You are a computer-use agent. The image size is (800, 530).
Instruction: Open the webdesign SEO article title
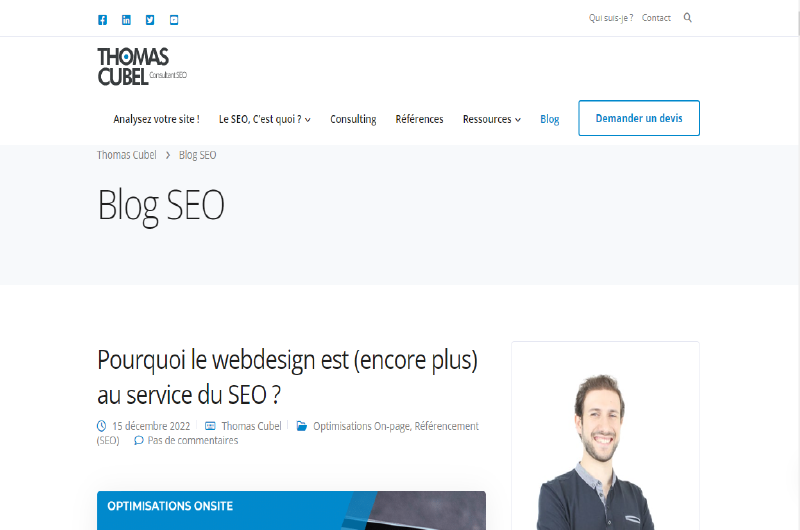tap(287, 377)
